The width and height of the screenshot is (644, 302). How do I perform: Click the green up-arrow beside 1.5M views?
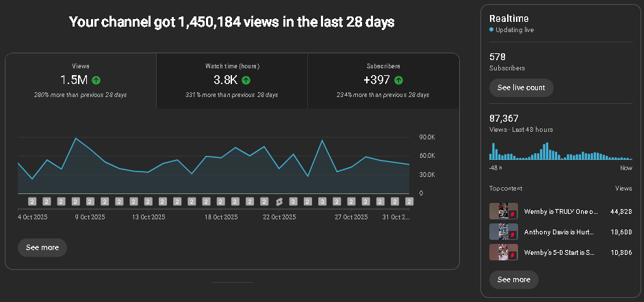coord(96,80)
